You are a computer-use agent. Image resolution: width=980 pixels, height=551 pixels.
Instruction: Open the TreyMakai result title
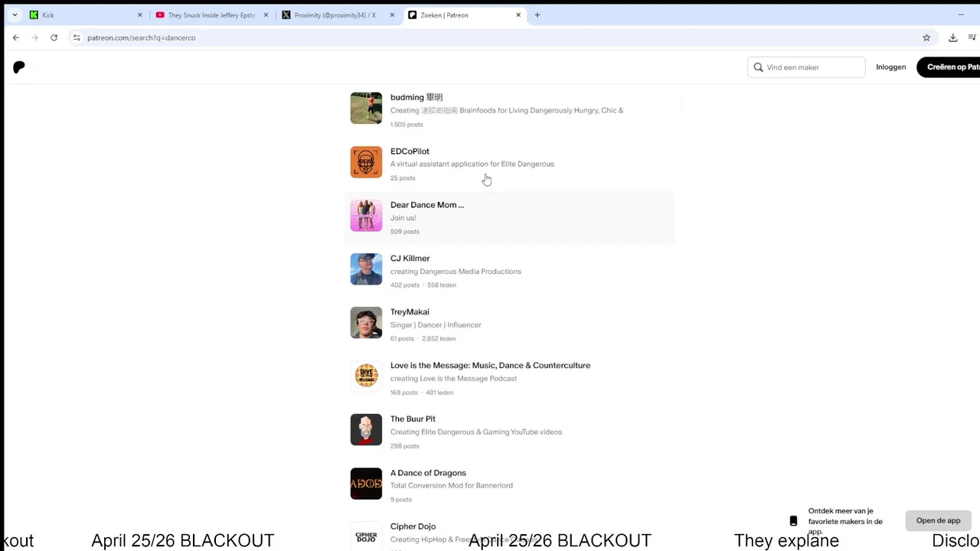[x=410, y=312]
